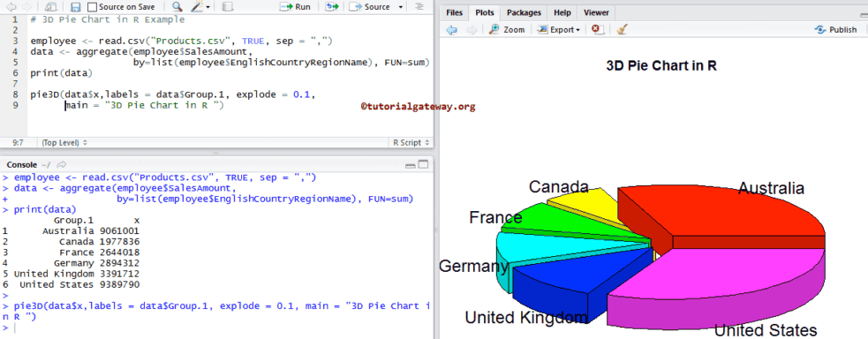Open Compile Report notebook icon
The height and width of the screenshot is (339, 868).
point(227,7)
